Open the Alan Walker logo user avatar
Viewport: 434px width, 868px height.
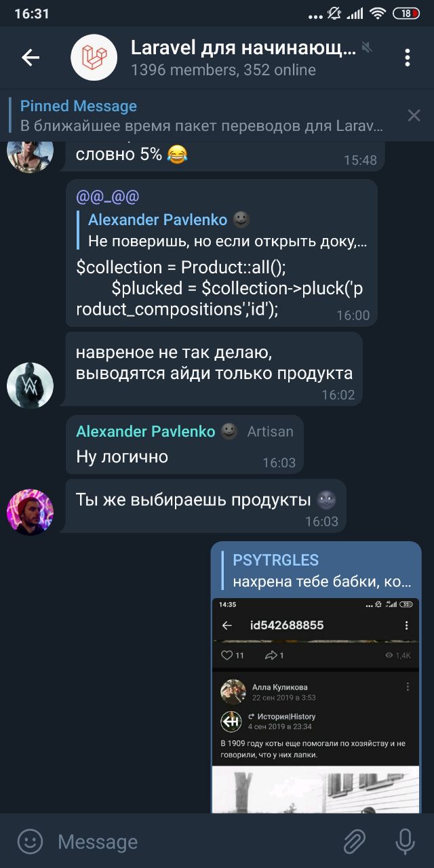(x=30, y=385)
